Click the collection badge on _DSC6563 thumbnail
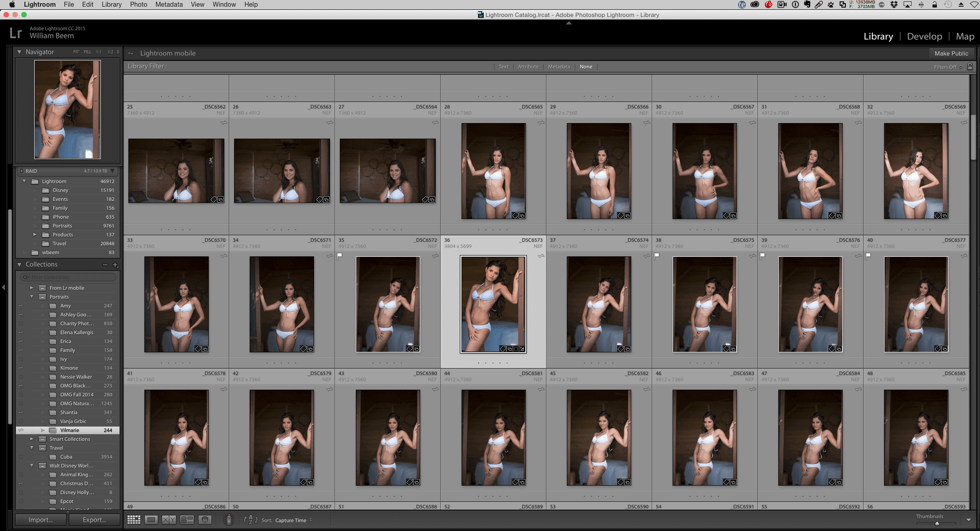Viewport: 980px width, 531px height. coord(327,200)
